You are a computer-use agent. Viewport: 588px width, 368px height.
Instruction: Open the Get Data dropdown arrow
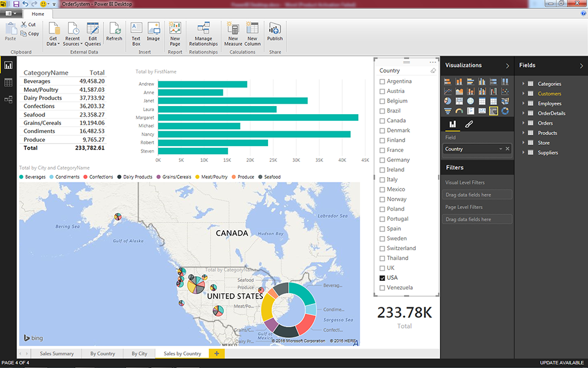(x=58, y=44)
